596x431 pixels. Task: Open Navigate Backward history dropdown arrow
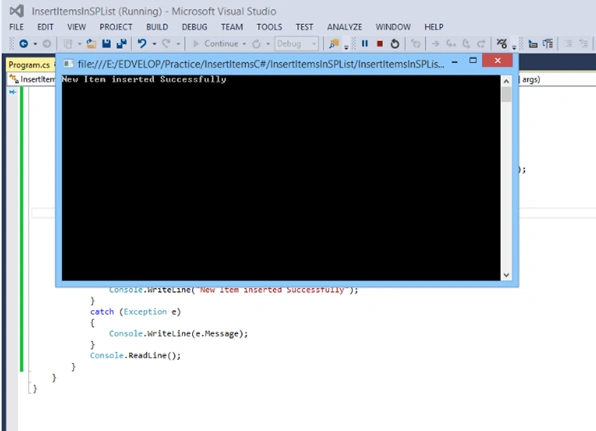coord(35,44)
